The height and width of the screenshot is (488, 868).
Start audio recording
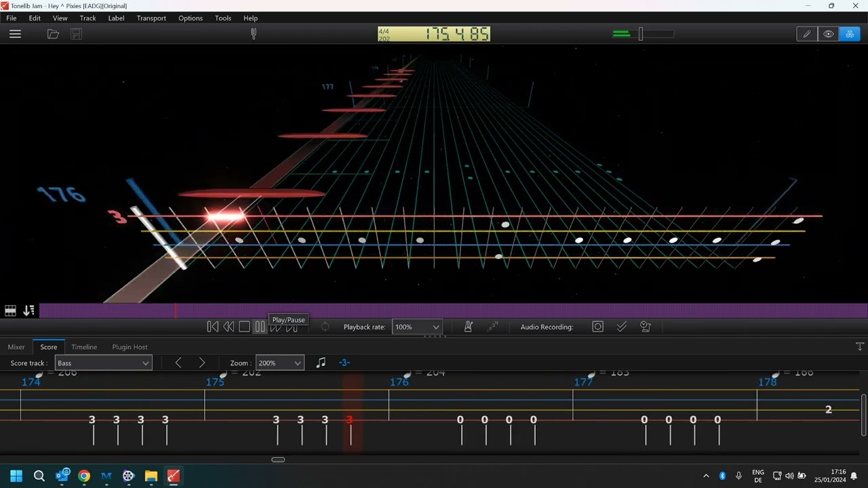point(597,327)
